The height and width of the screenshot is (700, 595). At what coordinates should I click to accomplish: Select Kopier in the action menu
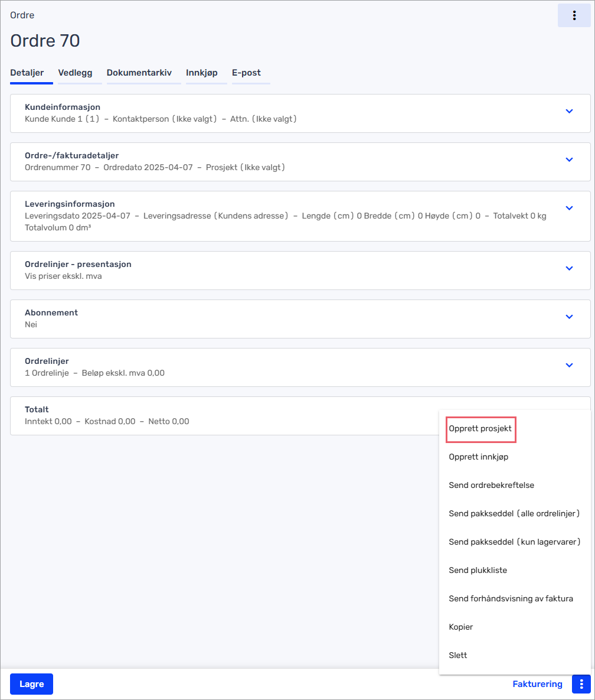(460, 627)
